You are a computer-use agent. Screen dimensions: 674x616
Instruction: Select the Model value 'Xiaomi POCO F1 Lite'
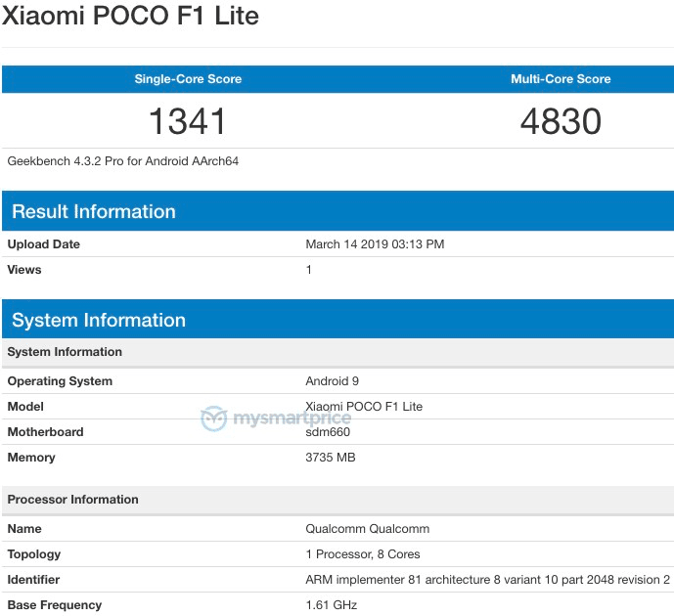point(364,407)
